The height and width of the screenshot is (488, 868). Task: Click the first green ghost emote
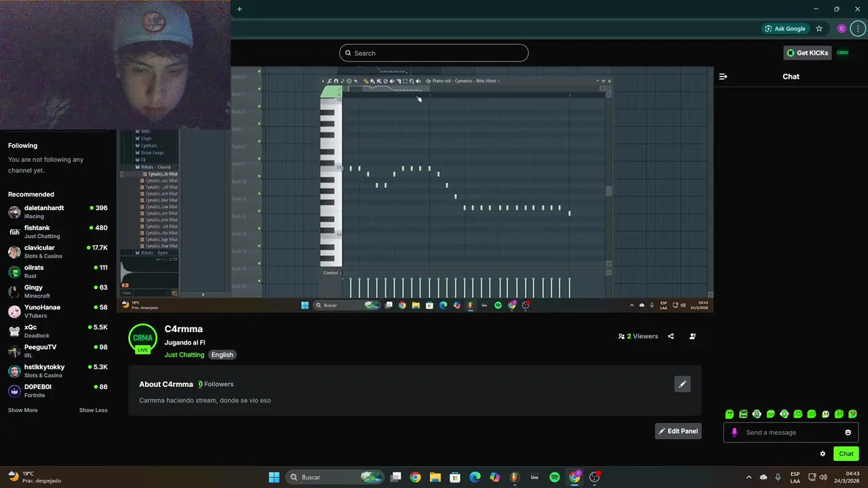point(730,414)
